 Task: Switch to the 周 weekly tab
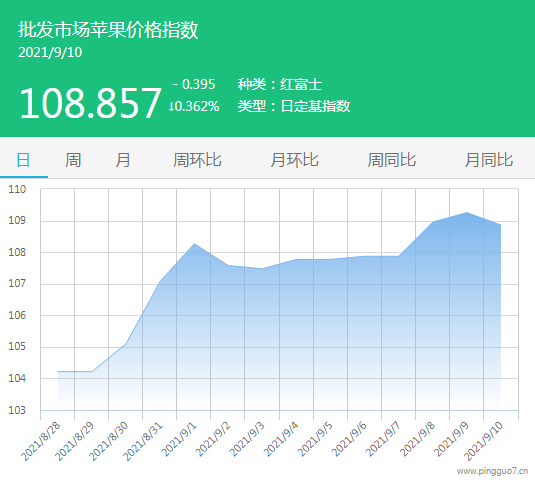(x=73, y=160)
